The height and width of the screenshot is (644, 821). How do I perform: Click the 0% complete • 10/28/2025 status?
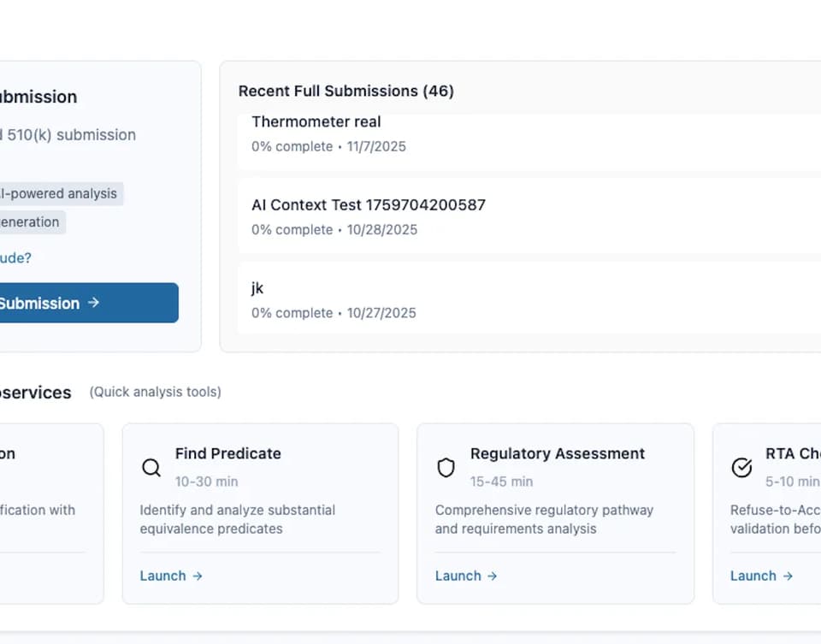[334, 230]
